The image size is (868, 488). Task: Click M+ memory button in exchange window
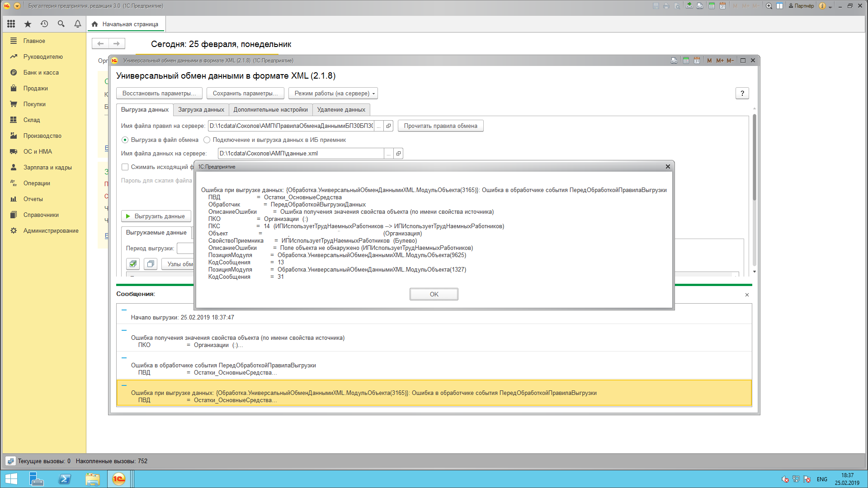click(x=720, y=61)
